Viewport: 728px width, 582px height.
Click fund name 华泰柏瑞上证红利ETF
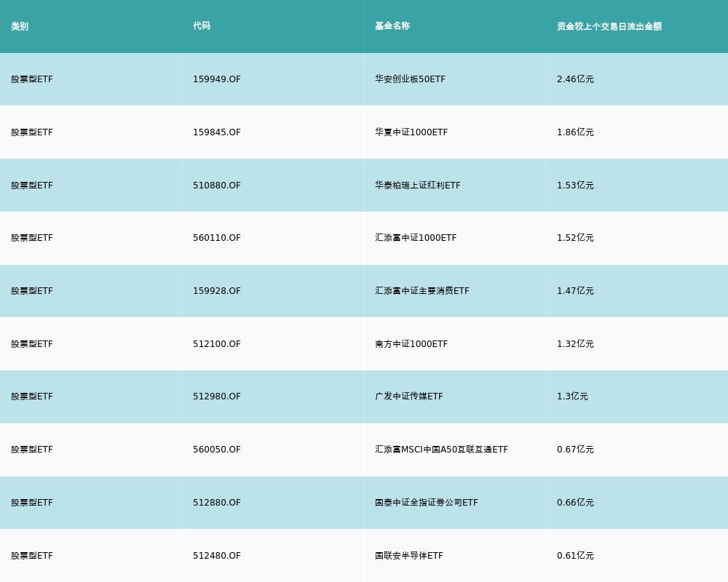pos(418,186)
